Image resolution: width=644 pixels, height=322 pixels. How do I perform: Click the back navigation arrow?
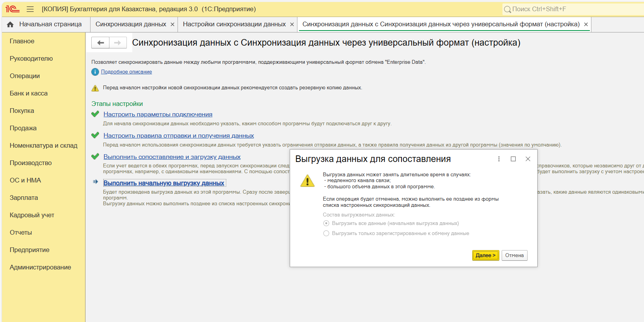(101, 43)
